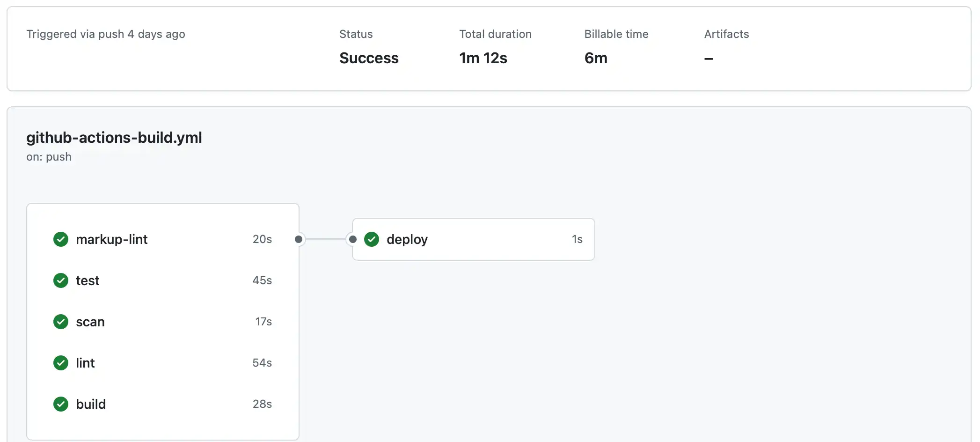Click the green check icon beside test
This screenshot has width=980, height=442.
[60, 280]
